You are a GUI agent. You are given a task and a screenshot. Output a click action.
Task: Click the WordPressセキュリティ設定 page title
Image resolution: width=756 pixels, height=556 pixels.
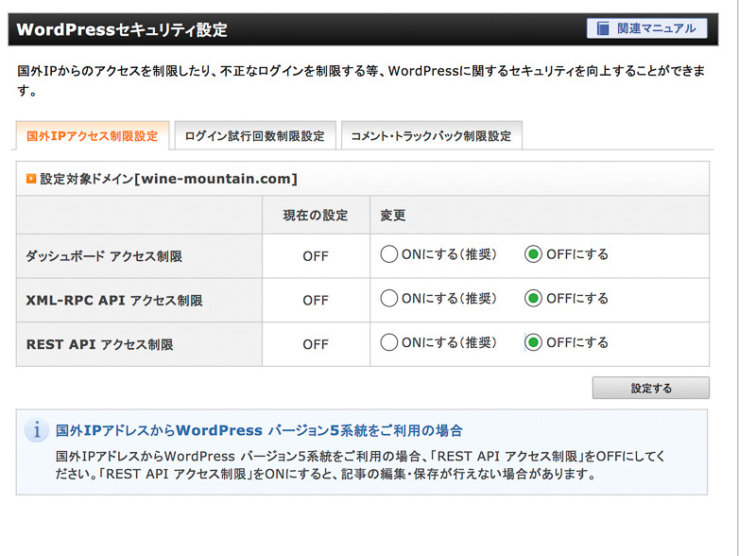point(122,30)
